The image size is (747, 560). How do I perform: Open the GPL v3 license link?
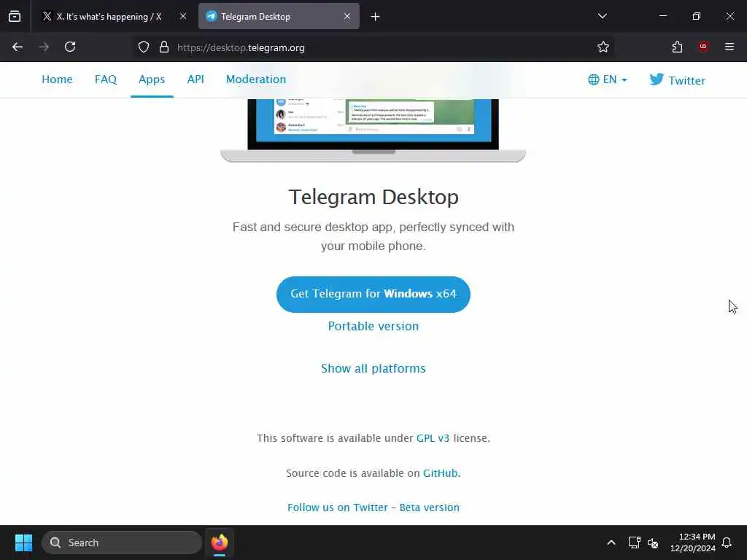pyautogui.click(x=433, y=438)
